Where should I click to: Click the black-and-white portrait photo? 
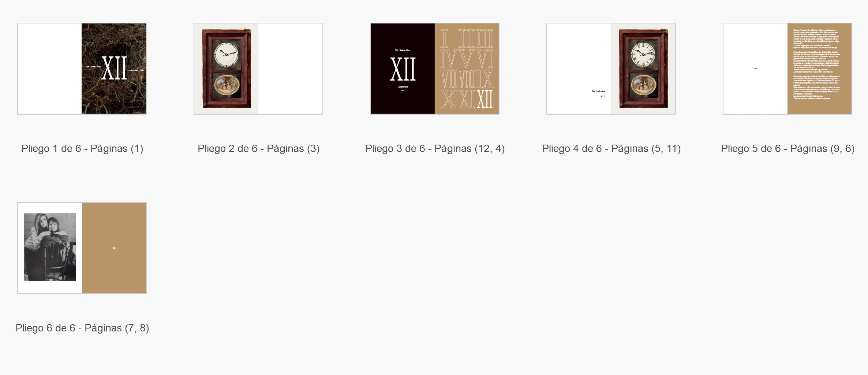click(50, 247)
